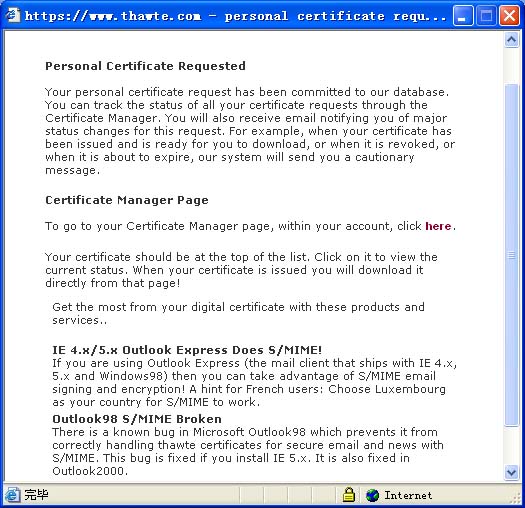The width and height of the screenshot is (525, 508).
Task: Open the Certificate Manager via "here" link
Action: pyautogui.click(x=438, y=226)
